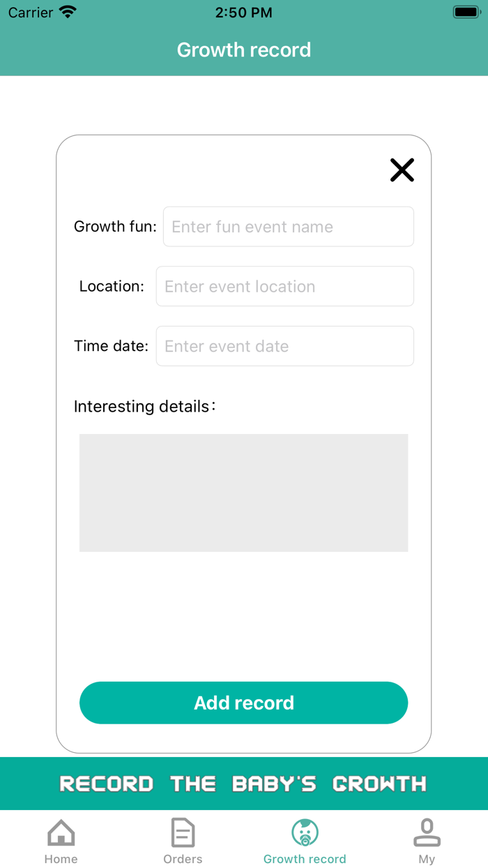Select the Enter event date field
The image size is (488, 868).
[x=284, y=346]
